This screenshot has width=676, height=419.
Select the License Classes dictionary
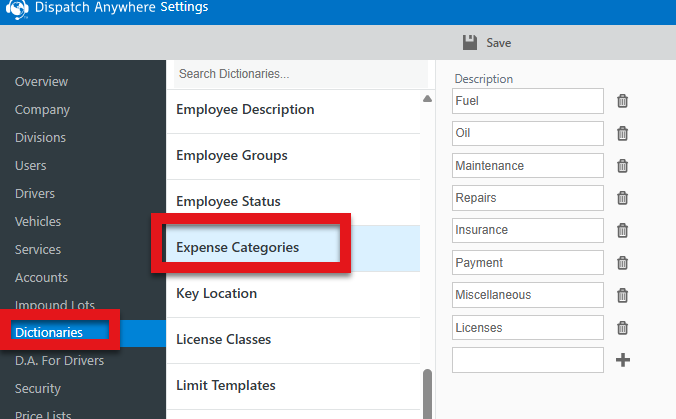coord(293,340)
